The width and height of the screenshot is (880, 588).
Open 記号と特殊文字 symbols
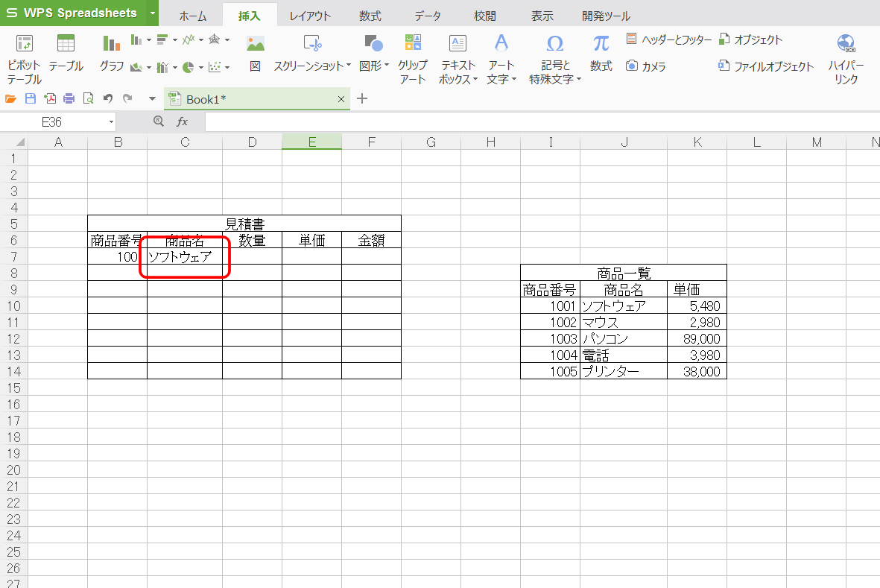(x=554, y=58)
